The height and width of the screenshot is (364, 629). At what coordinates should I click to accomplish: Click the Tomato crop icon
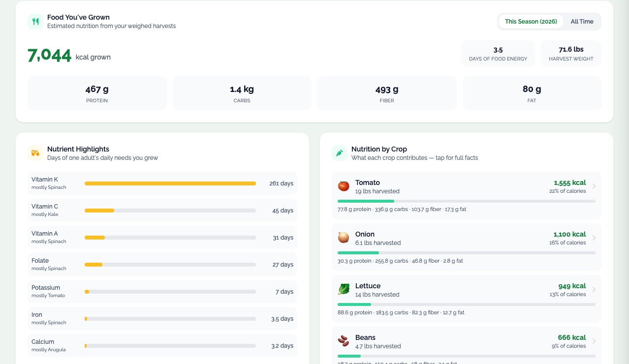[344, 186]
